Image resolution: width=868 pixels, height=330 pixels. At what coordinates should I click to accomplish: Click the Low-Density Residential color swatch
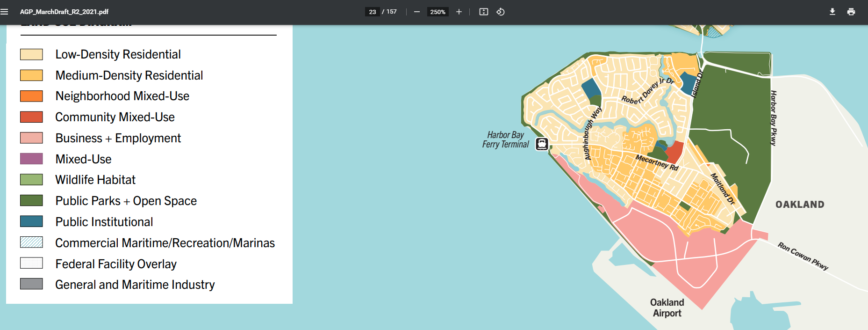[31, 54]
